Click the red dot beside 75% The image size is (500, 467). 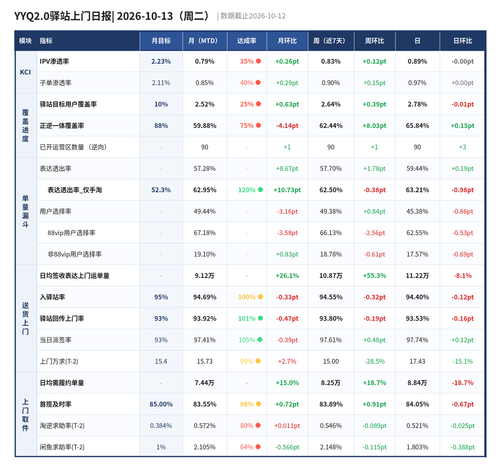[258, 126]
